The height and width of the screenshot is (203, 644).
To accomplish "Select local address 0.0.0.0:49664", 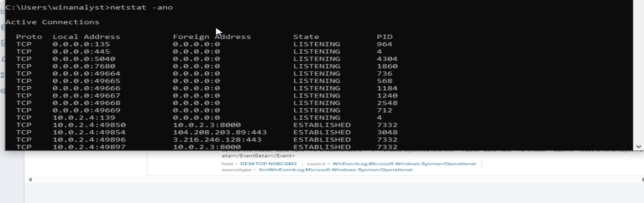I will [86, 73].
